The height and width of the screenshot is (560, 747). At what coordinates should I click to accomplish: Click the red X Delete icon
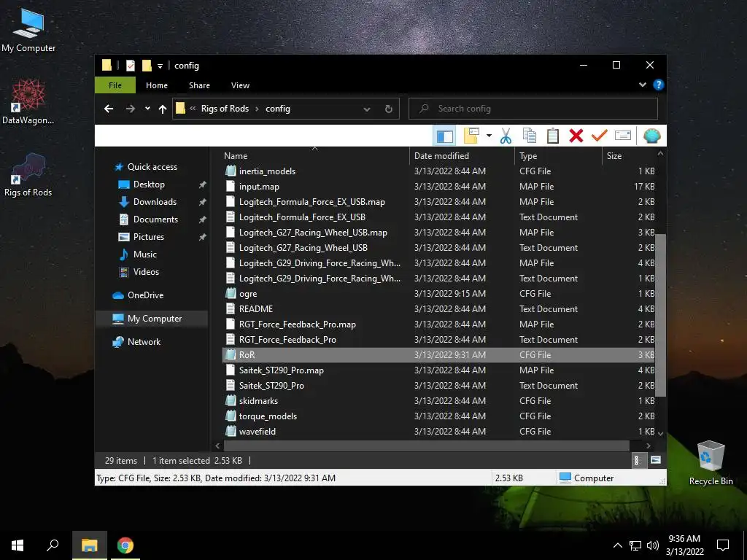click(576, 136)
